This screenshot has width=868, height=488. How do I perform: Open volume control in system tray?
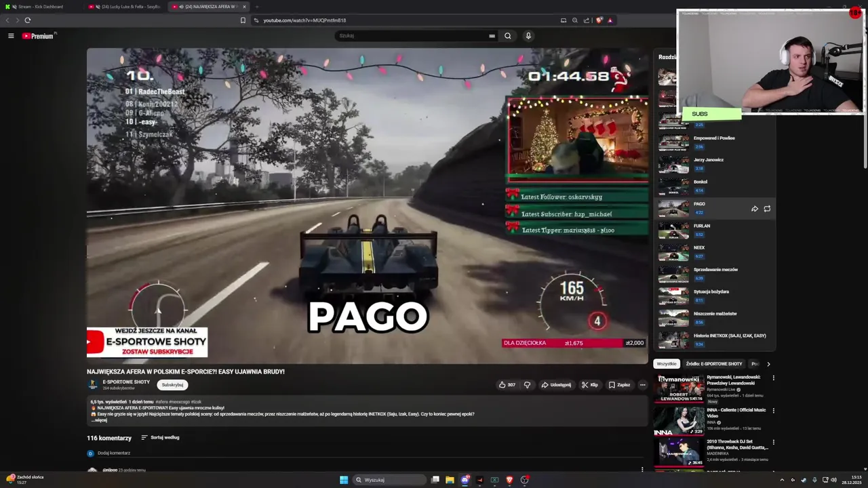click(x=833, y=480)
